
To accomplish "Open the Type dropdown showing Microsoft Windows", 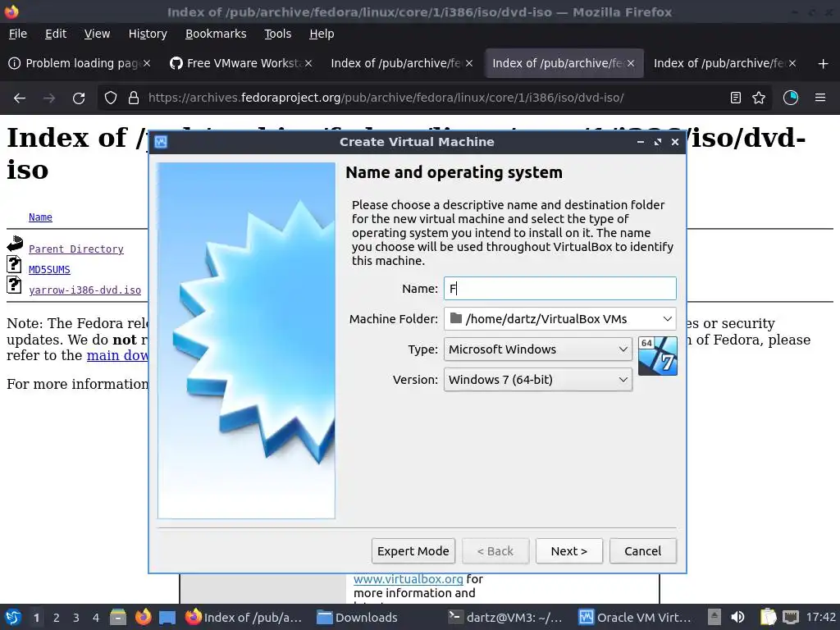I will click(x=538, y=349).
